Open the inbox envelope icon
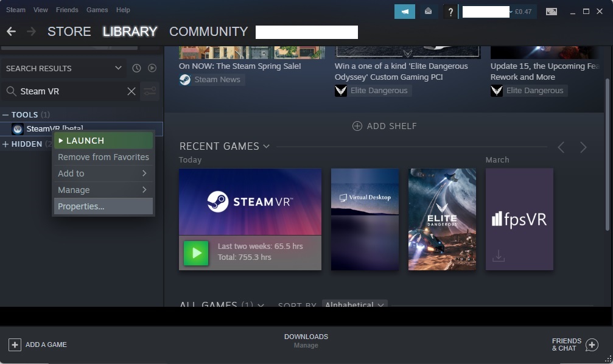Screen dimensions: 613x364 428,12
